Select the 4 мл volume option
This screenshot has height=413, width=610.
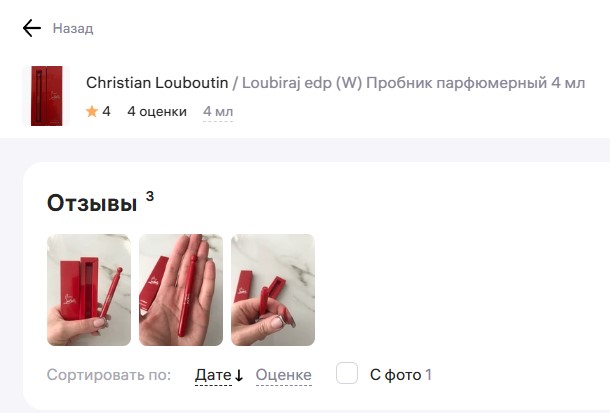click(218, 112)
